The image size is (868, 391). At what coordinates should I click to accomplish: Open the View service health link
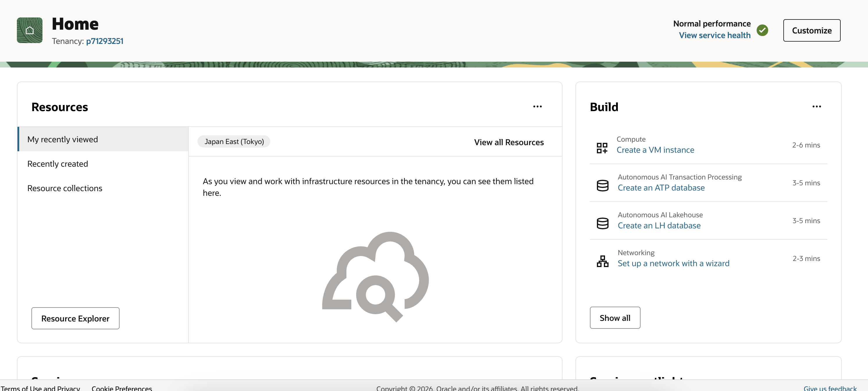[714, 35]
